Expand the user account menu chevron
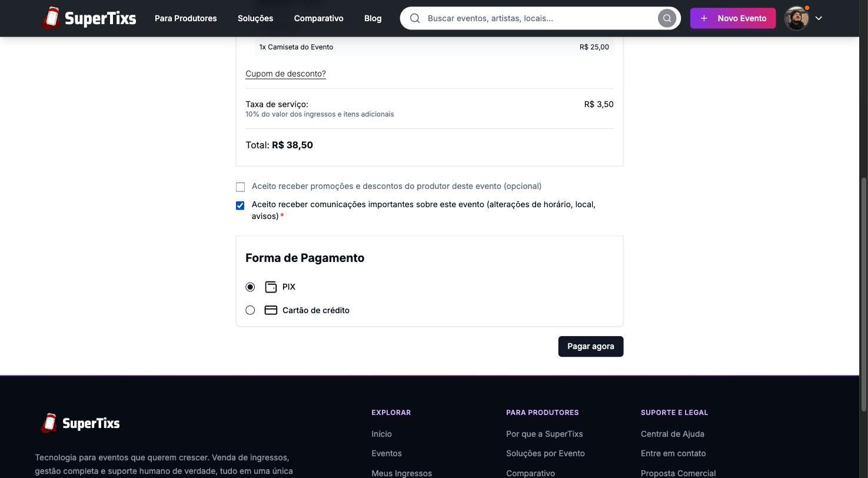 tap(819, 18)
